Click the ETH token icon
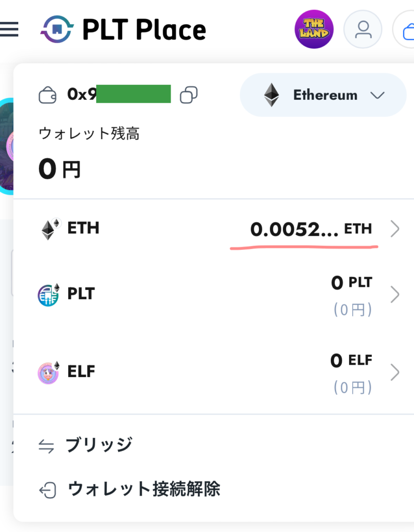The width and height of the screenshot is (414, 532). pos(50,229)
